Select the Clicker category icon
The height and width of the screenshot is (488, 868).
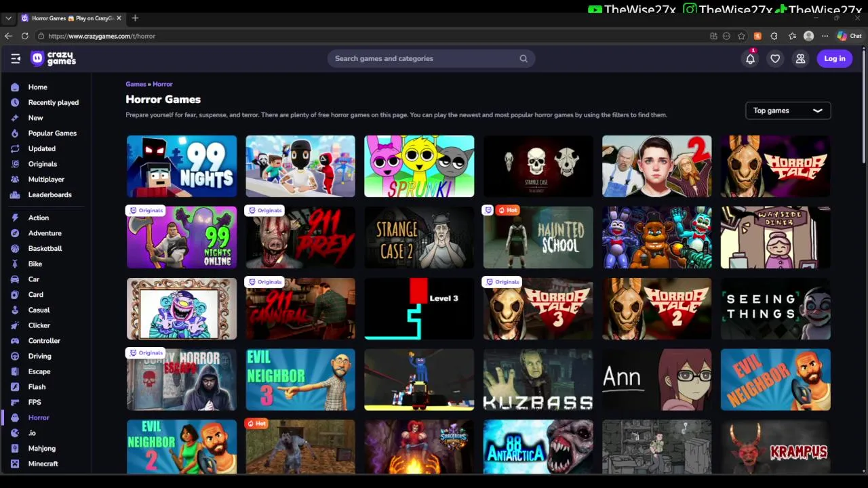(x=15, y=325)
